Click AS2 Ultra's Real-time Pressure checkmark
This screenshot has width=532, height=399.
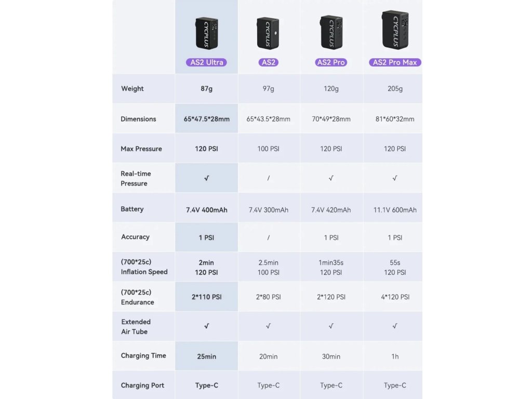(x=207, y=178)
